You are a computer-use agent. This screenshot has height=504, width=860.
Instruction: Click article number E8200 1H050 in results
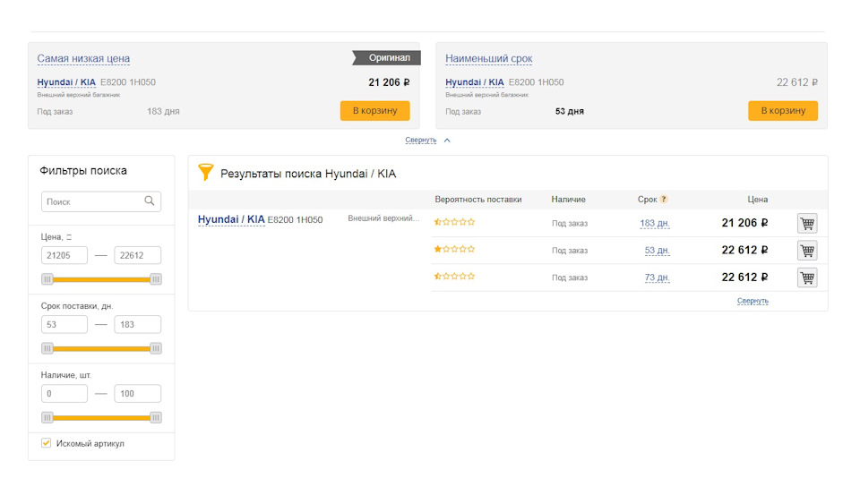pos(295,219)
